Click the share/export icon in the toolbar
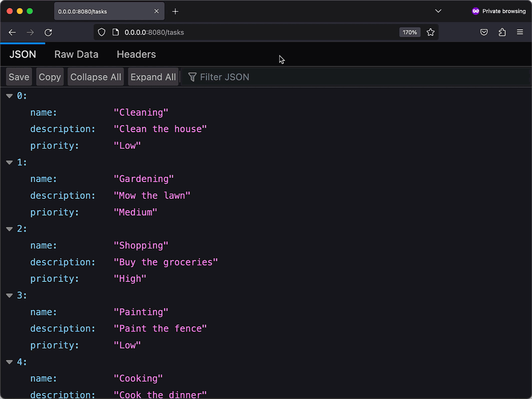This screenshot has width=532, height=399. (502, 32)
